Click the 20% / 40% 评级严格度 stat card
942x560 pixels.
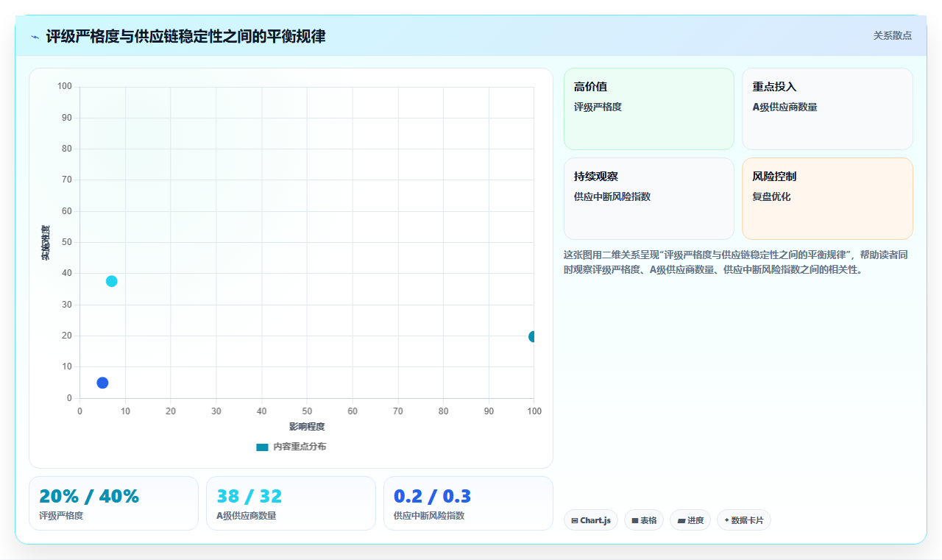113,503
